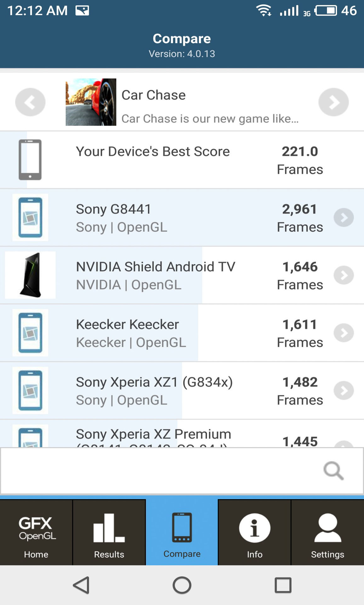The height and width of the screenshot is (605, 364).
Task: Open the Info tab
Action: click(x=254, y=533)
